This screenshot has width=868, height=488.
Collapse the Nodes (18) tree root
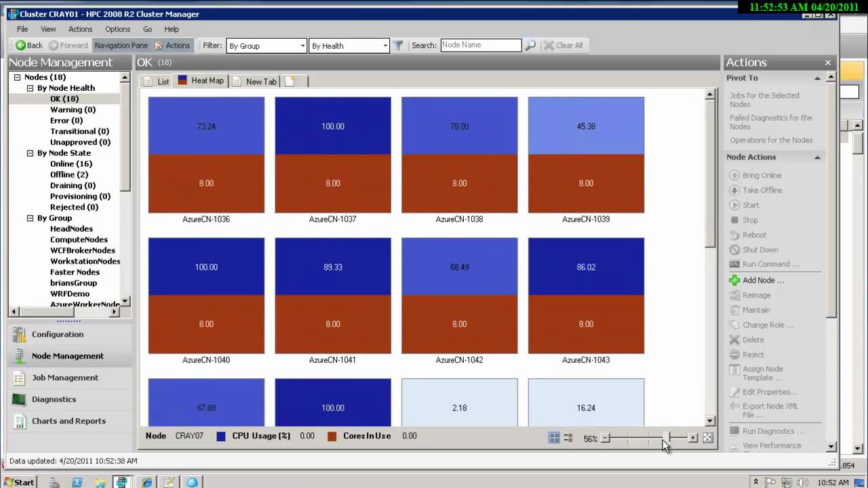(x=17, y=77)
